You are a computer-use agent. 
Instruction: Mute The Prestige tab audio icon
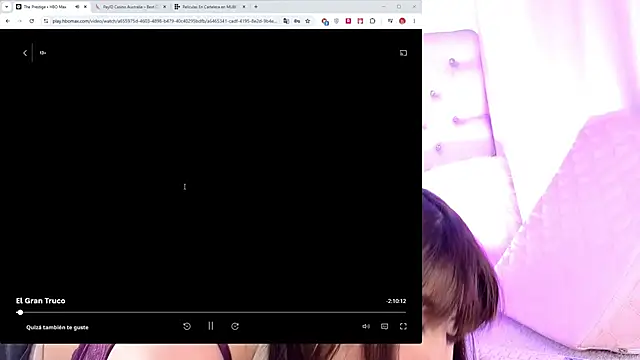77,7
